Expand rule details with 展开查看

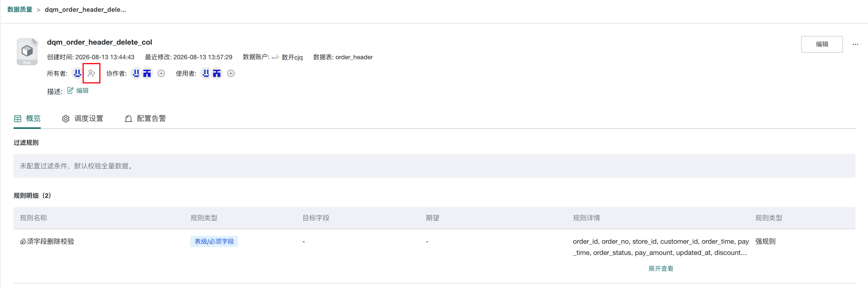pyautogui.click(x=660, y=268)
